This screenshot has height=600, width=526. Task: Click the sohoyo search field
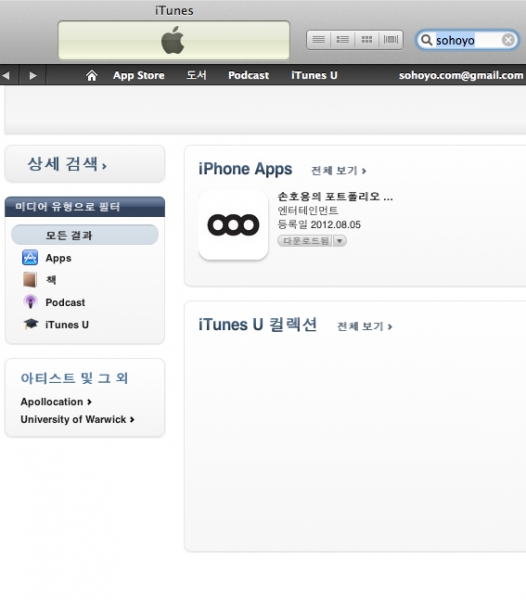click(x=467, y=40)
